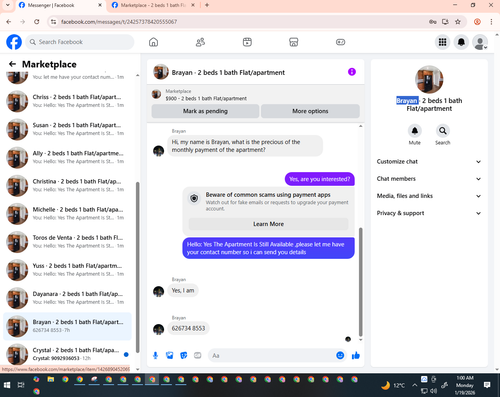Select the Brayan conversation in list

(67, 326)
